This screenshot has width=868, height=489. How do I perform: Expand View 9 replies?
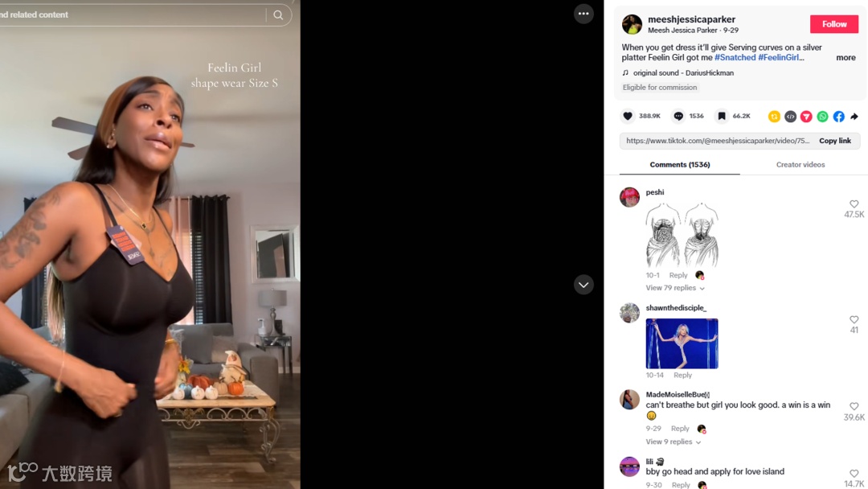[x=674, y=442]
